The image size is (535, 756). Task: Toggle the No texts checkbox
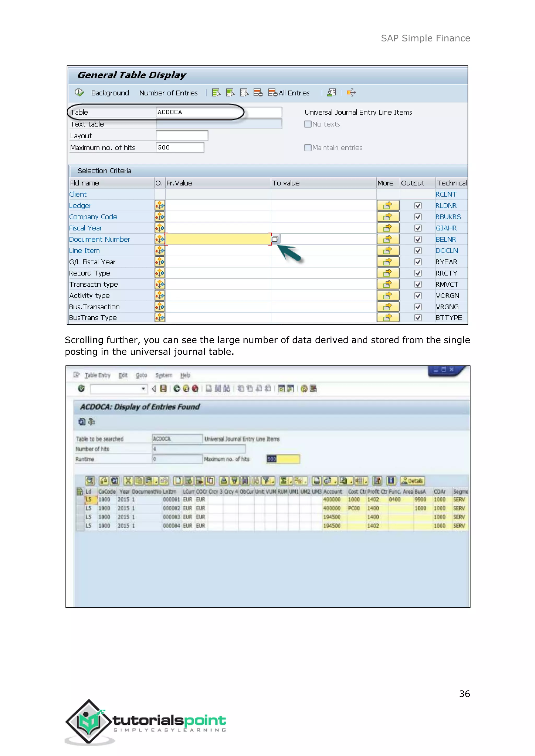(x=308, y=124)
